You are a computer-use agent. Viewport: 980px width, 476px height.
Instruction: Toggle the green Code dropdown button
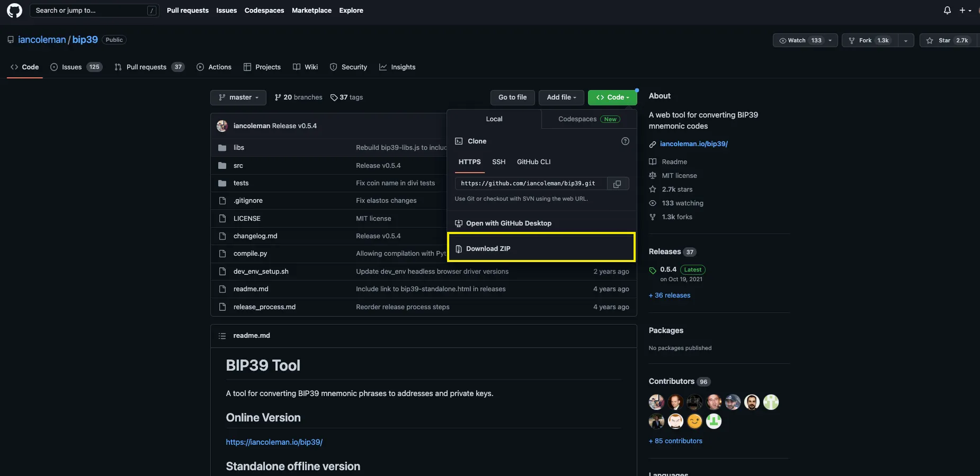click(x=612, y=97)
